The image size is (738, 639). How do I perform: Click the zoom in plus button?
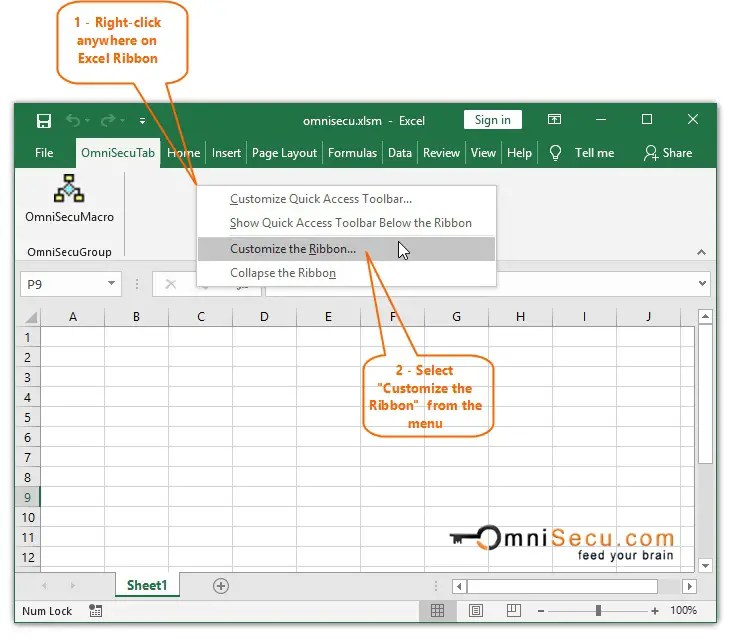tap(655, 611)
